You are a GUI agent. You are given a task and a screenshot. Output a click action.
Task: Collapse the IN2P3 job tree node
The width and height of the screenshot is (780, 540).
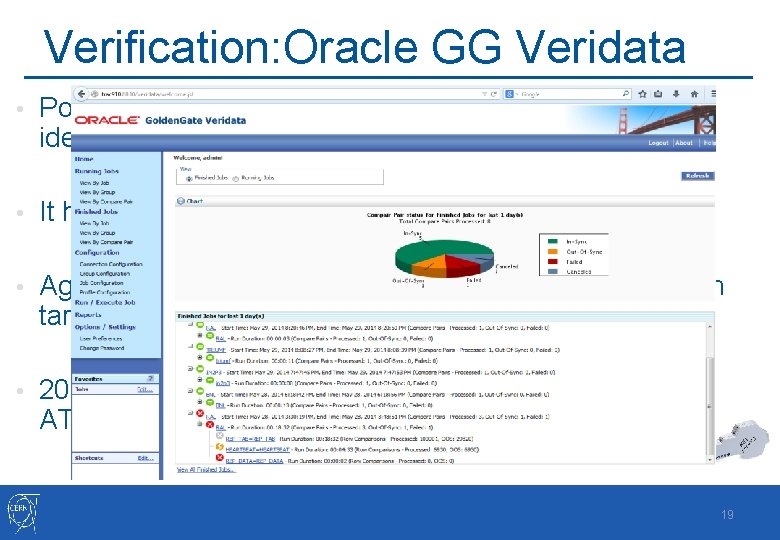(191, 369)
